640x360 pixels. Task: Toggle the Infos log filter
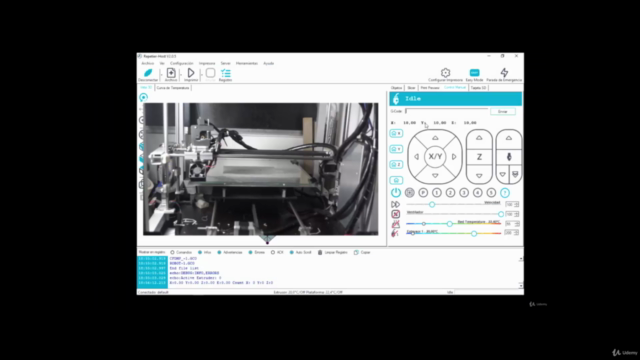pos(204,252)
